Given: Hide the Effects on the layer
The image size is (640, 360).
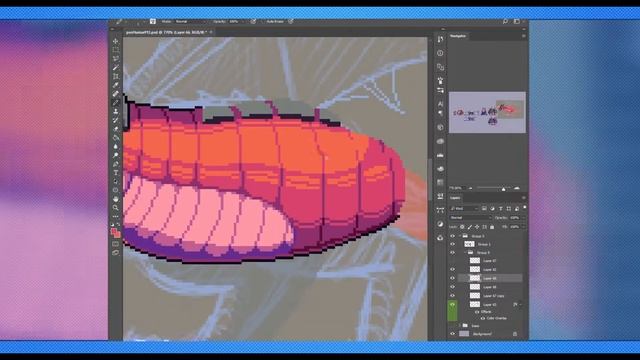Looking at the screenshot, I should (x=477, y=312).
